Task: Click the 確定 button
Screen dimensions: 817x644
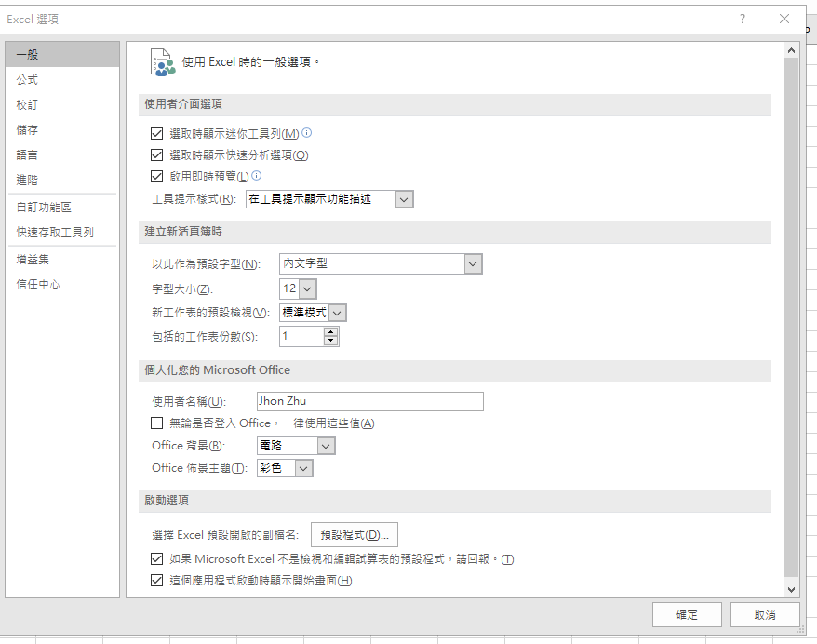Action: pos(687,615)
